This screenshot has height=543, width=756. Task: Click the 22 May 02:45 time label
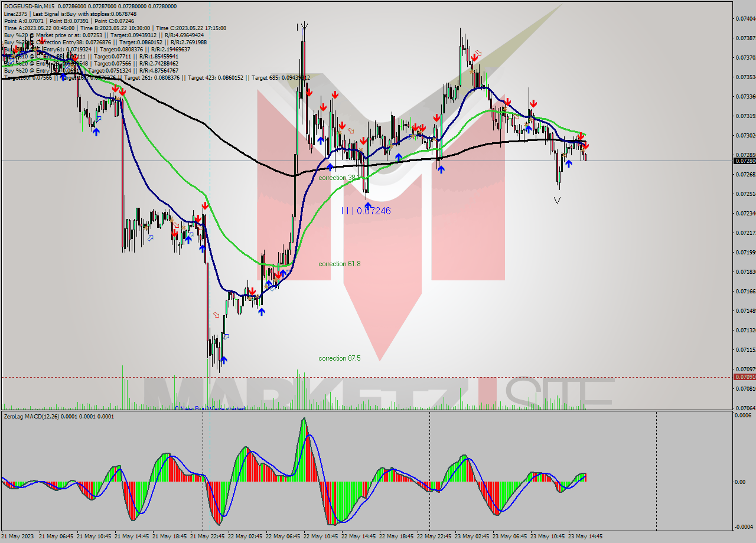[245, 537]
